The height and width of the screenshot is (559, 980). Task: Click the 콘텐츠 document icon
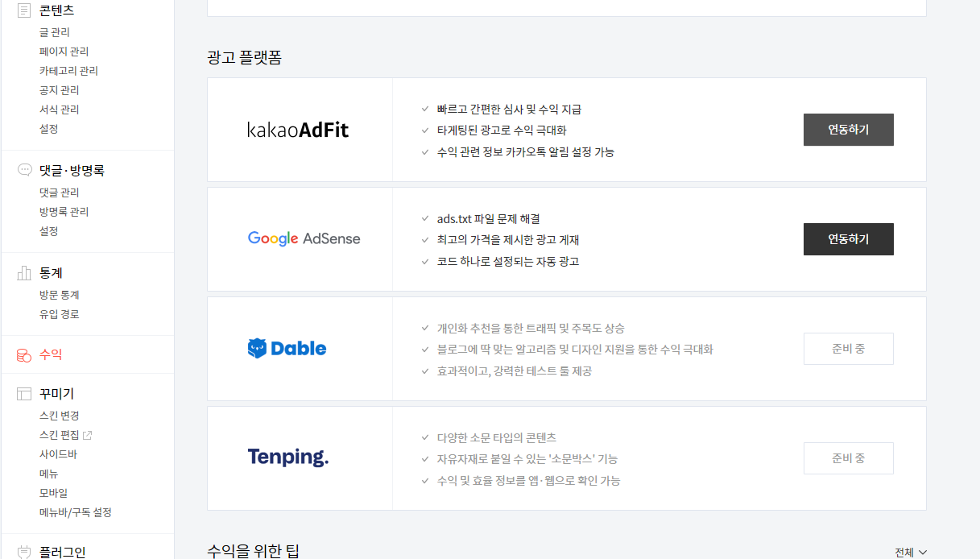(x=24, y=10)
